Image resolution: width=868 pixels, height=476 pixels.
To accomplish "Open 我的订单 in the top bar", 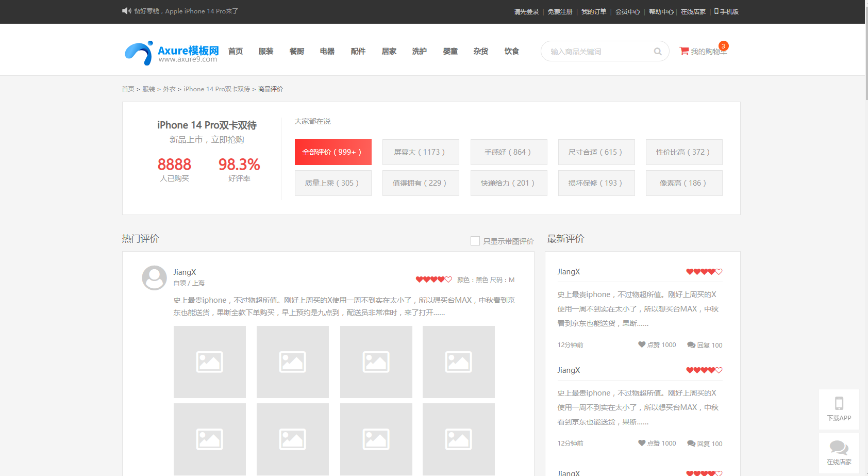I will [x=594, y=11].
